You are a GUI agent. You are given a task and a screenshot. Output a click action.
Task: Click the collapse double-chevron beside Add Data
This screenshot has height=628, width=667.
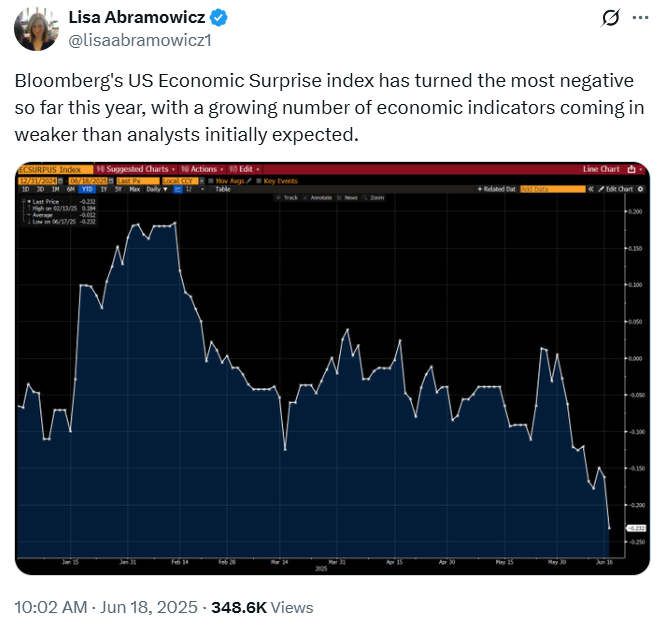tap(590, 188)
